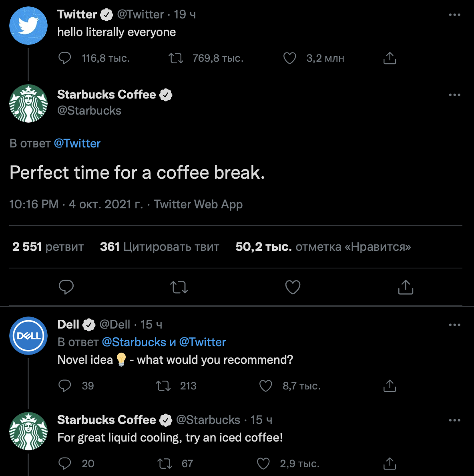This screenshot has width=474, height=476.
Task: Open more options for Starbucks' main tweet
Action: coord(454,95)
